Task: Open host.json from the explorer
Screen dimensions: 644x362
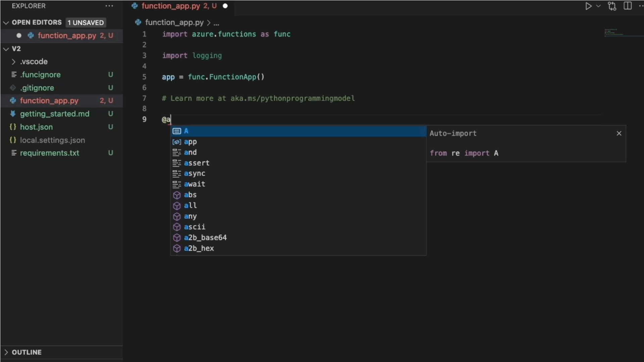Action: pos(37,127)
